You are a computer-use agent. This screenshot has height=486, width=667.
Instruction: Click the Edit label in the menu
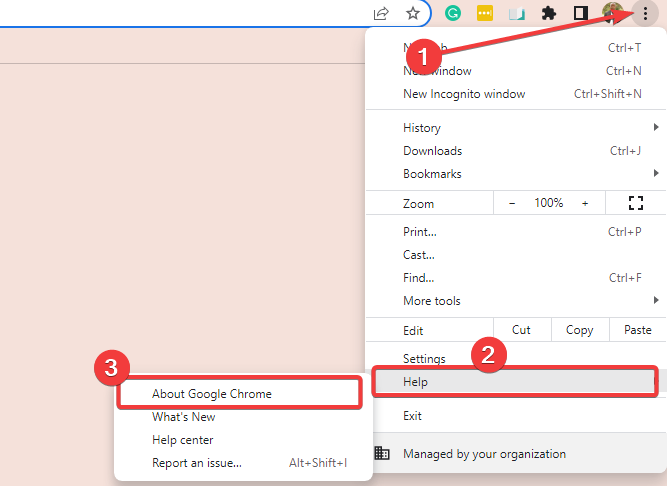pyautogui.click(x=413, y=330)
